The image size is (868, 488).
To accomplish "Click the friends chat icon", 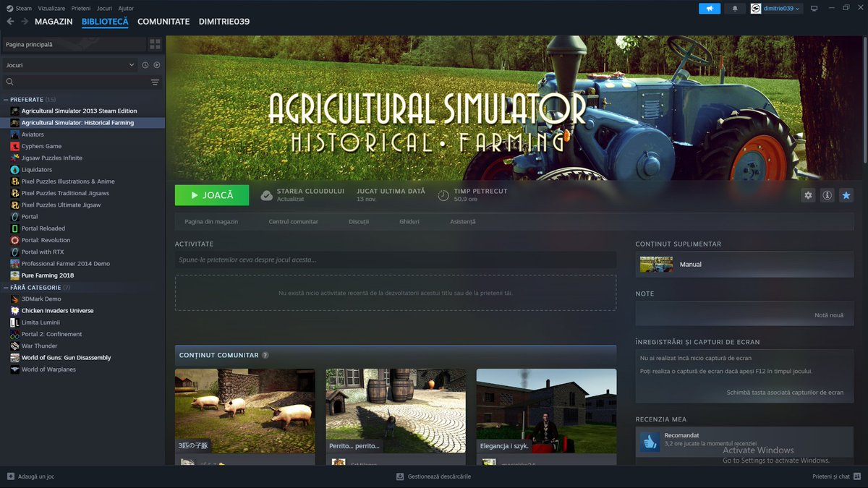I will pyautogui.click(x=857, y=476).
